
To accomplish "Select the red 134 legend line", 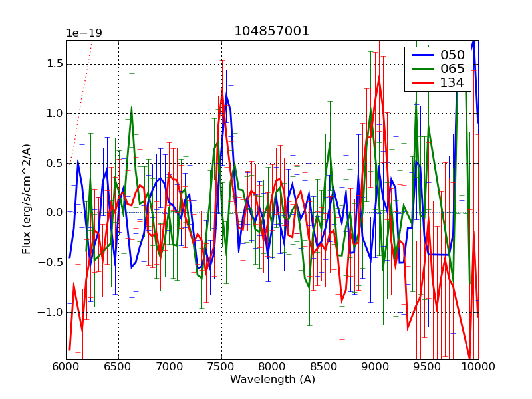I will pos(422,83).
